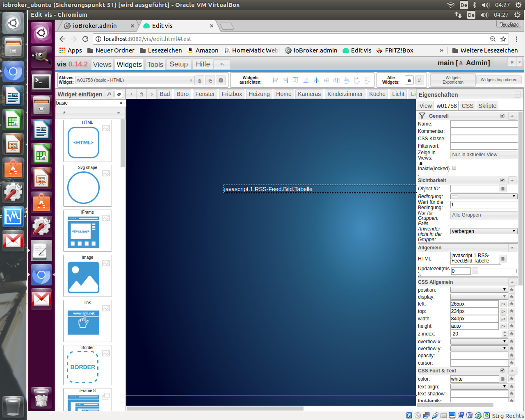Switch to the CSS properties tab
The width and height of the screenshot is (525, 420).
pyautogui.click(x=467, y=106)
